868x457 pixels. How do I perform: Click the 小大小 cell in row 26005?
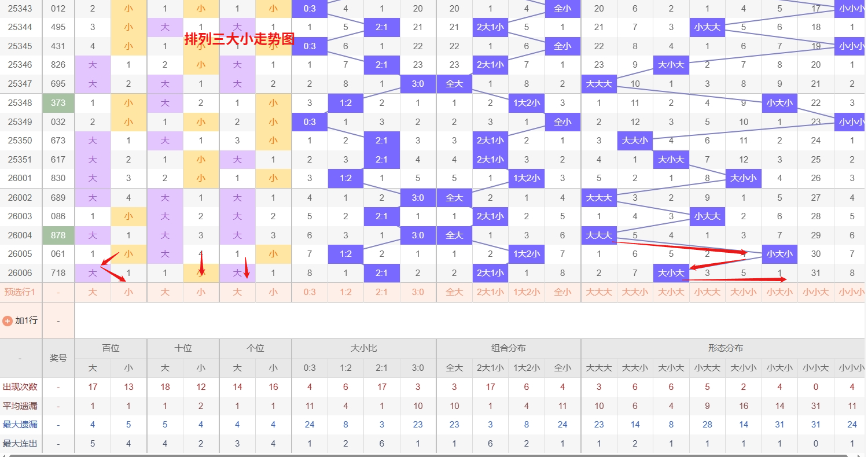click(x=779, y=254)
